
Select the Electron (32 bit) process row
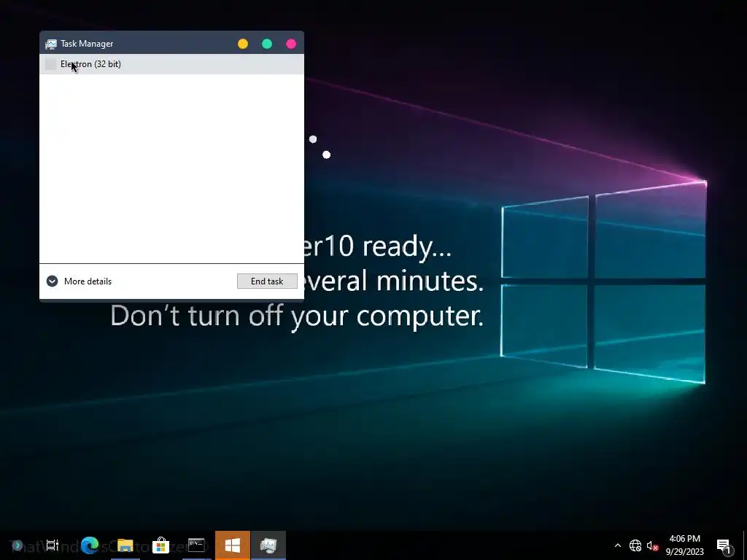[x=171, y=64]
